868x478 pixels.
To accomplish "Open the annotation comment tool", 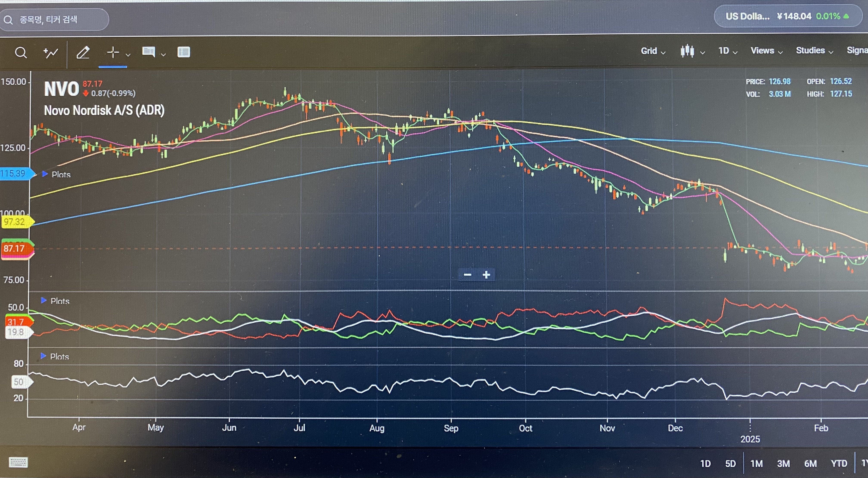I will pos(149,52).
